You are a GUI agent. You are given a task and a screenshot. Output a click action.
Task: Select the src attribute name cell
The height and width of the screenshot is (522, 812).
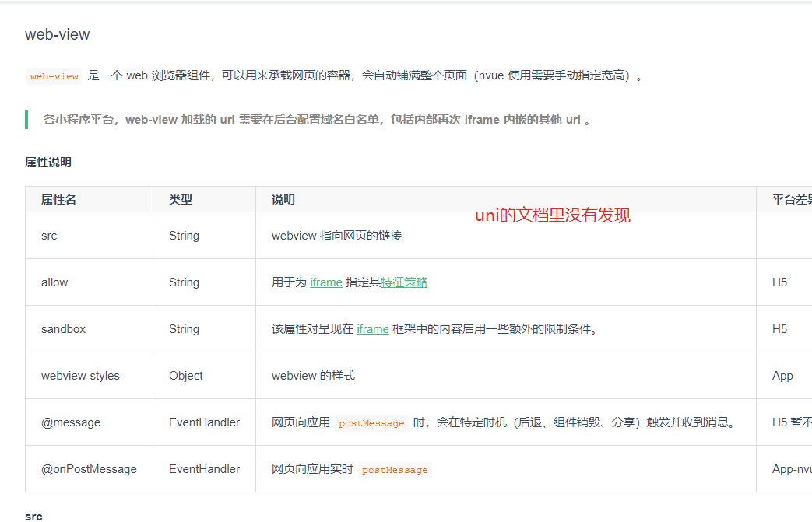[x=49, y=236]
